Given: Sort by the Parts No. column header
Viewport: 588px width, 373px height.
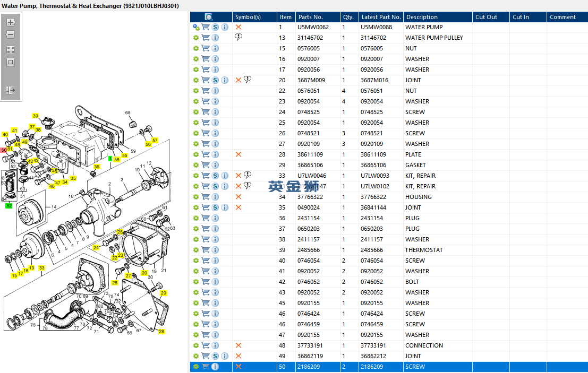Looking at the screenshot, I should (x=310, y=17).
